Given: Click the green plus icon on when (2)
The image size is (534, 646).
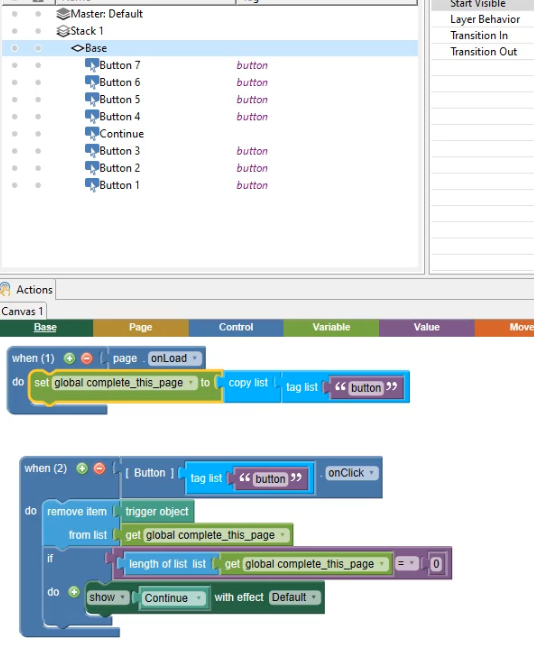Looking at the screenshot, I should click(82, 468).
